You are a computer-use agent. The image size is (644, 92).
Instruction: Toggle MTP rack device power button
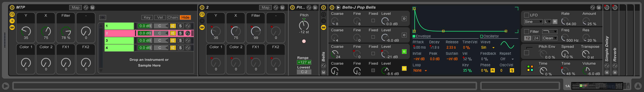tap(12, 7)
